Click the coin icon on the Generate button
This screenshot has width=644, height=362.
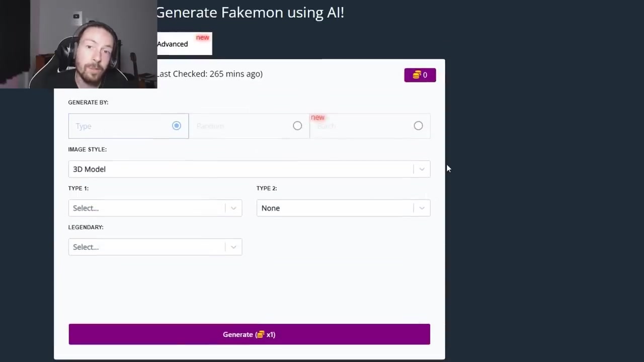[x=260, y=334]
